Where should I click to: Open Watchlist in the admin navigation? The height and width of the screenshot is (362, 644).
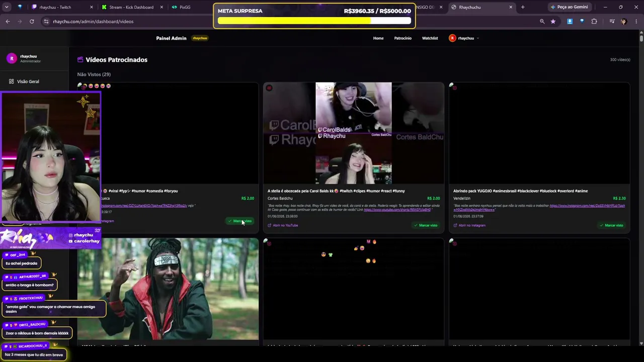(430, 38)
